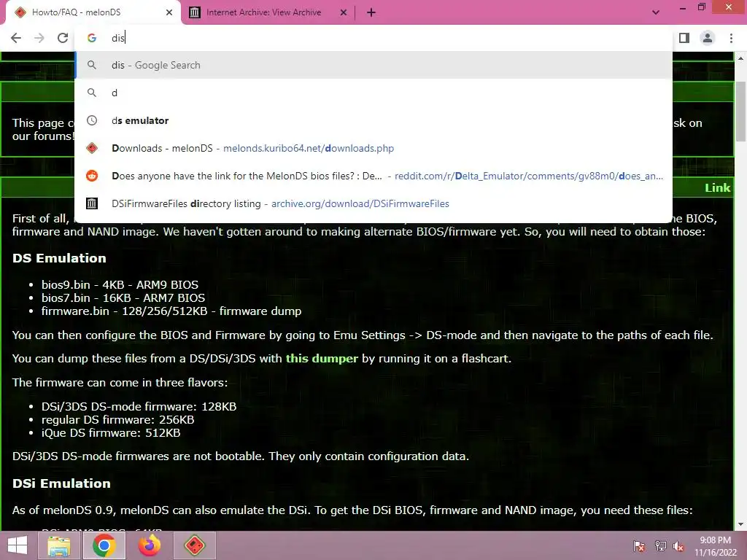This screenshot has height=560, width=747.
Task: Open the Chrome profile avatar
Action: point(708,38)
